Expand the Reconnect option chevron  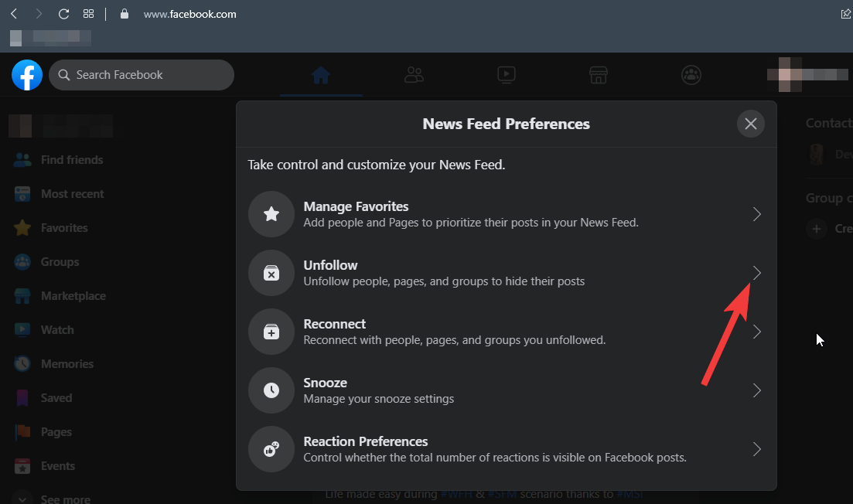pos(756,332)
